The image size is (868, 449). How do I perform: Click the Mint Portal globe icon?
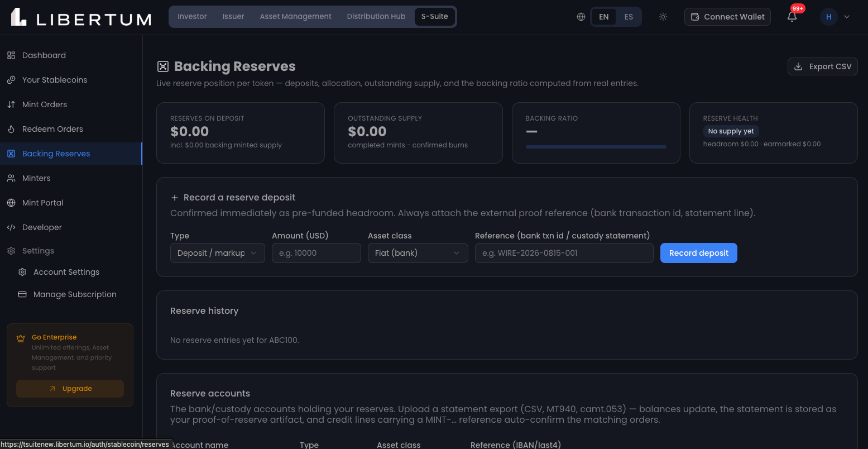pos(11,203)
